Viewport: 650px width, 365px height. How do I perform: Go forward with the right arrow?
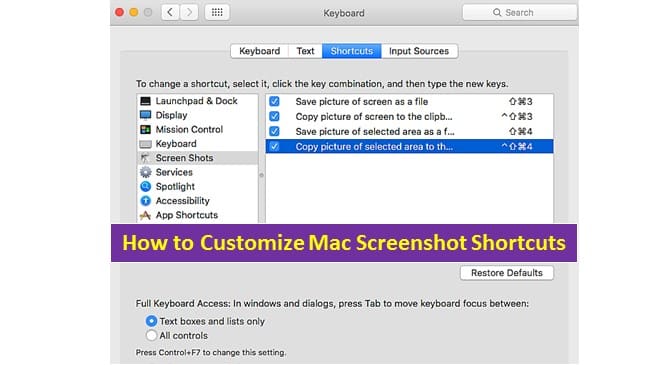(x=189, y=12)
